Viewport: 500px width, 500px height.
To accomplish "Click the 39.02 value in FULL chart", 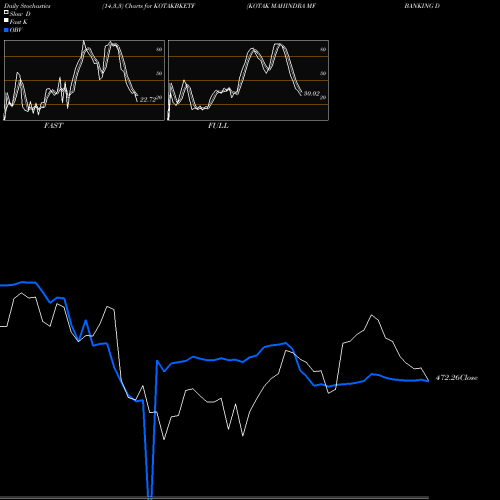I will [312, 94].
